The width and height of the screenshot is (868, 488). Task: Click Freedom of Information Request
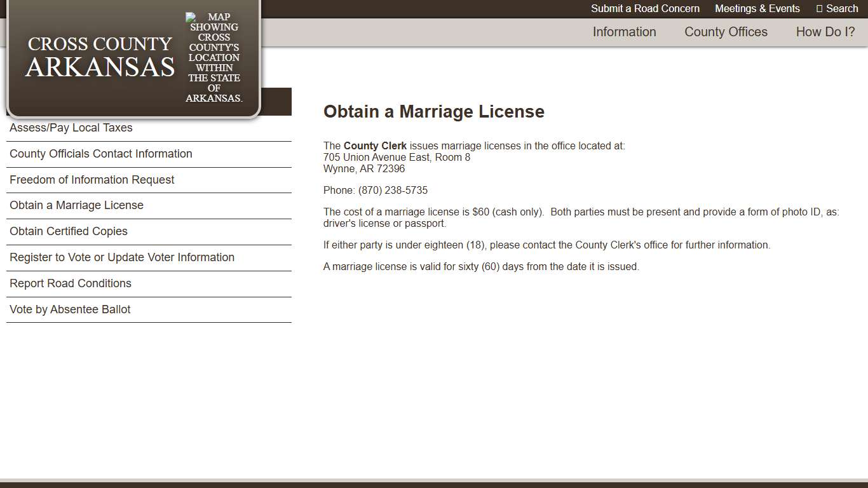click(x=92, y=180)
